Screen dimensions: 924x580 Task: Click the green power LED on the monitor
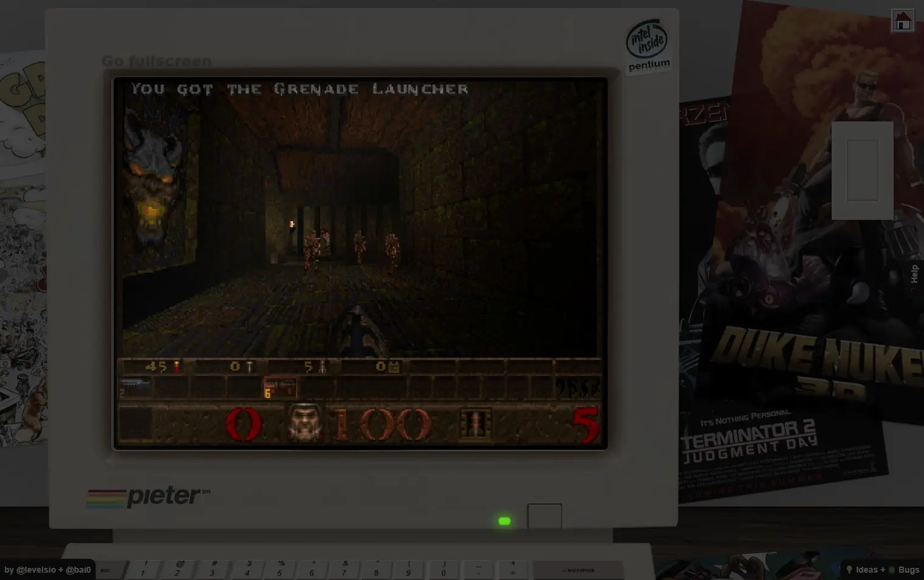tap(504, 521)
